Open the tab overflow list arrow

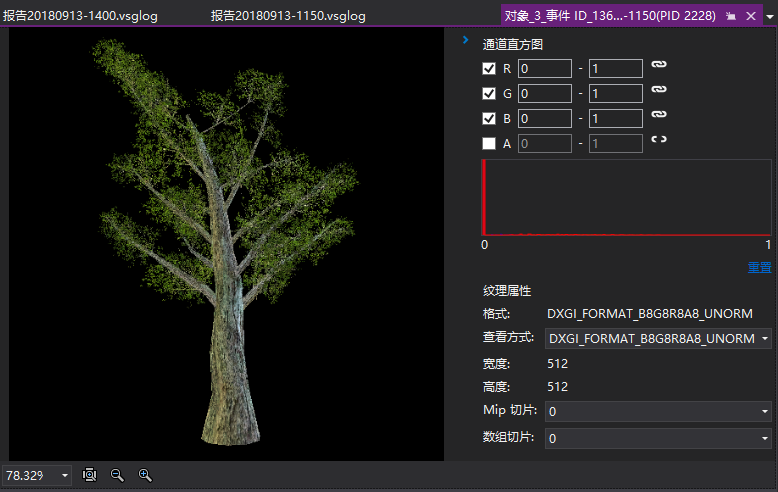[770, 16]
